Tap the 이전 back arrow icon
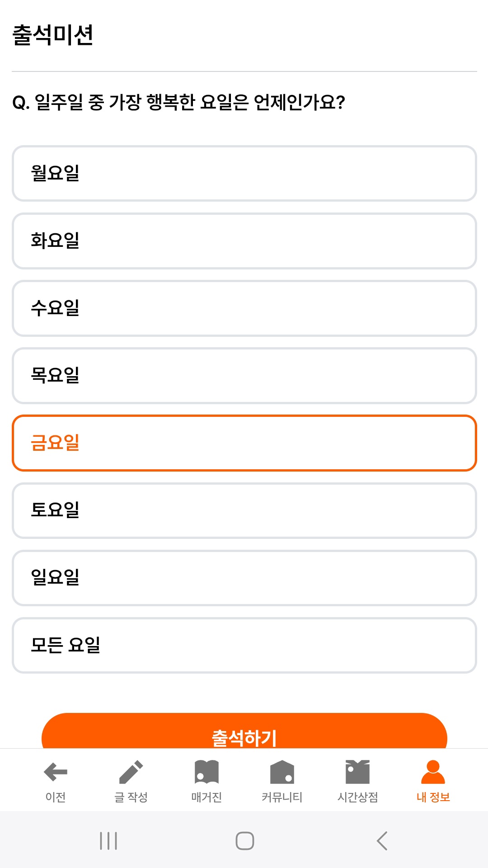 click(x=56, y=772)
